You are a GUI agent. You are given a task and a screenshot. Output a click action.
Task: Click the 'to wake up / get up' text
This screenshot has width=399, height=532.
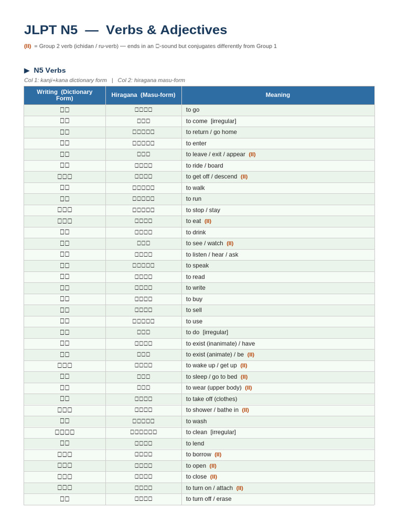click(x=211, y=365)
